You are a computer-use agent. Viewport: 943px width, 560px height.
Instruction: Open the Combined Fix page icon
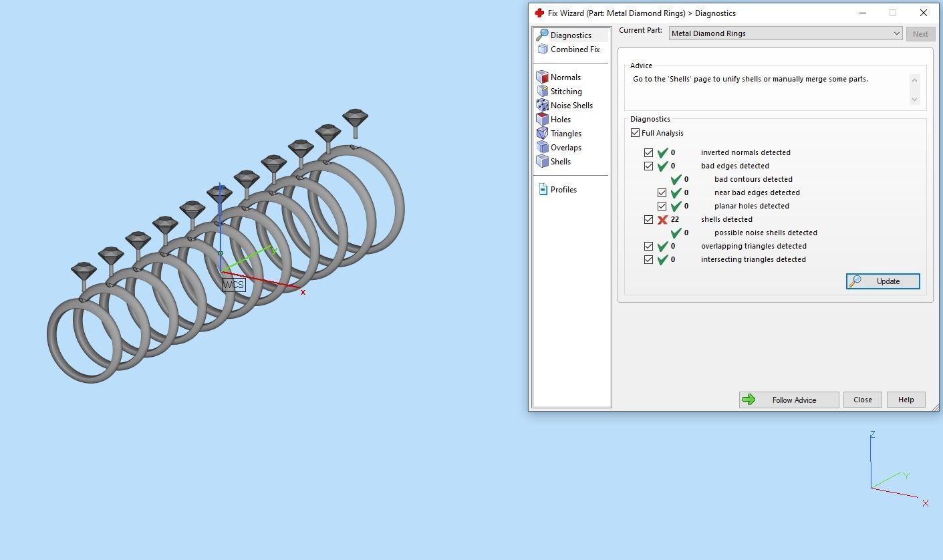click(542, 49)
